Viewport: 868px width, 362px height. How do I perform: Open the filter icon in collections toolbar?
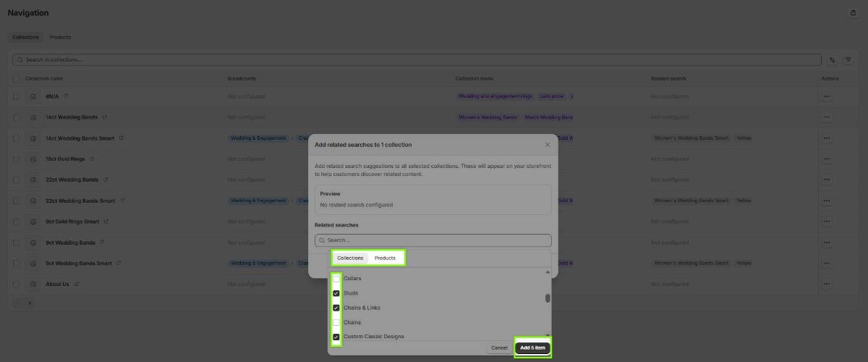(848, 59)
